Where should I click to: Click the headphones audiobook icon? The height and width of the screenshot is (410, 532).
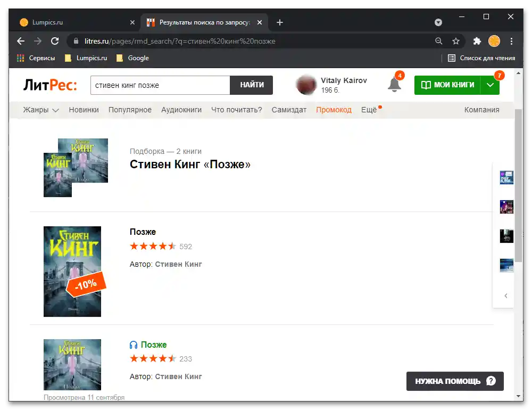pyautogui.click(x=134, y=345)
